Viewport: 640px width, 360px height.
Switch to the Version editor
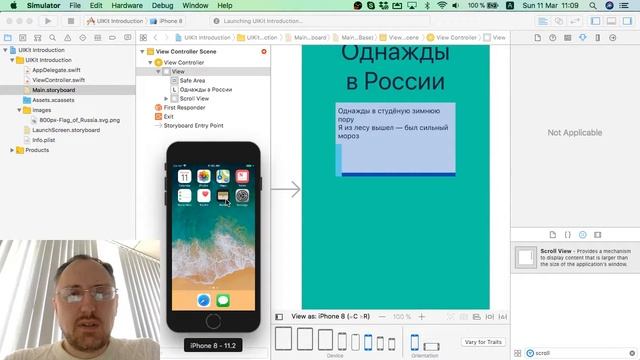pos(575,21)
